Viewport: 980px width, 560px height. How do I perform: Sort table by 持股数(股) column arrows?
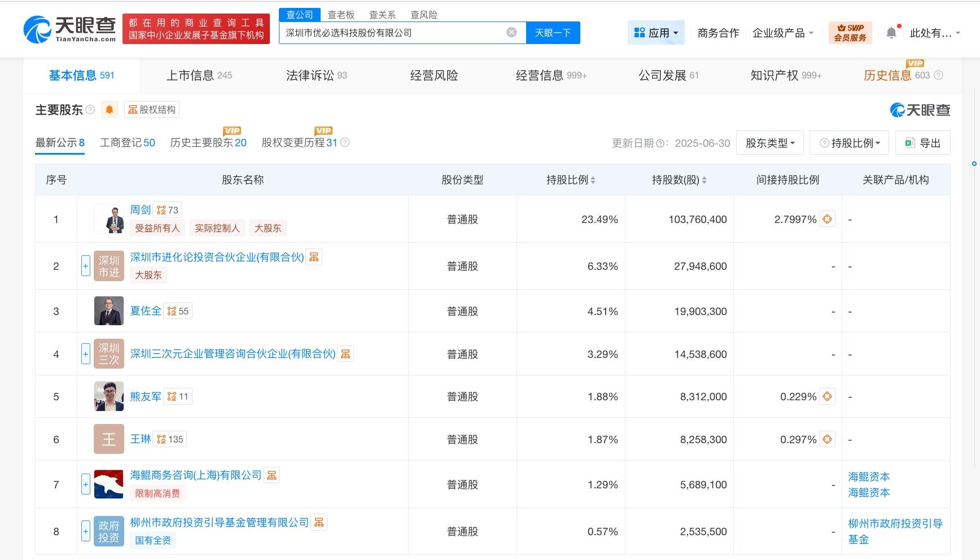pos(704,180)
